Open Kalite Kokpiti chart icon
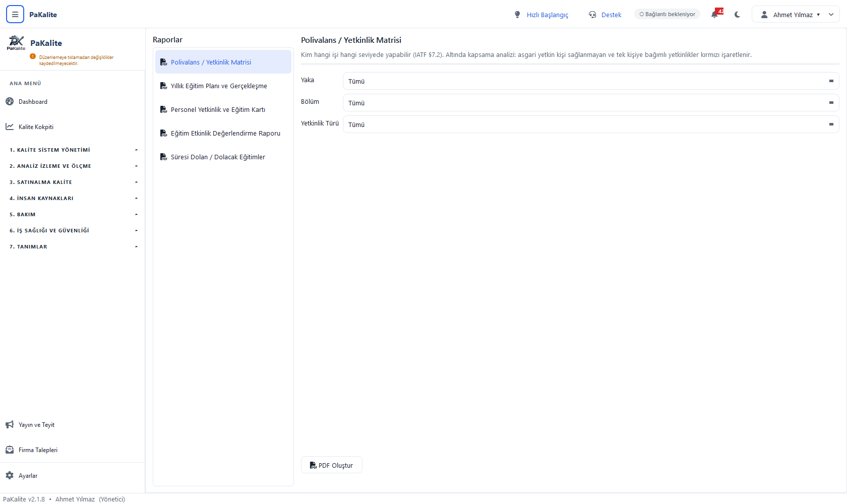Image resolution: width=847 pixels, height=504 pixels. click(10, 127)
